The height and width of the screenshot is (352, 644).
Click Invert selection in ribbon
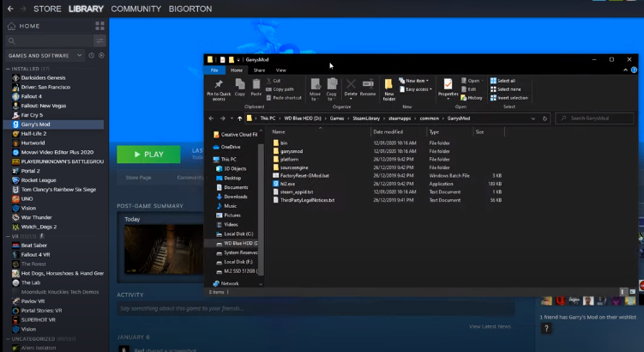tap(509, 98)
